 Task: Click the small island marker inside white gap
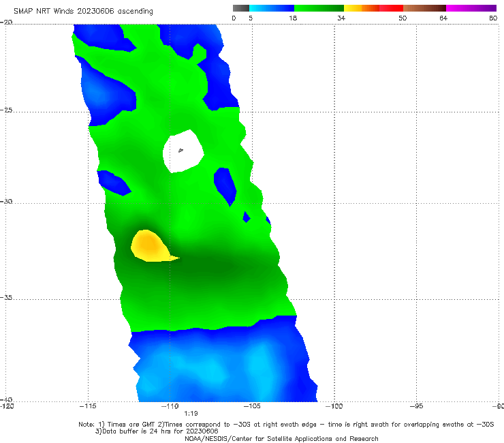coord(180,150)
